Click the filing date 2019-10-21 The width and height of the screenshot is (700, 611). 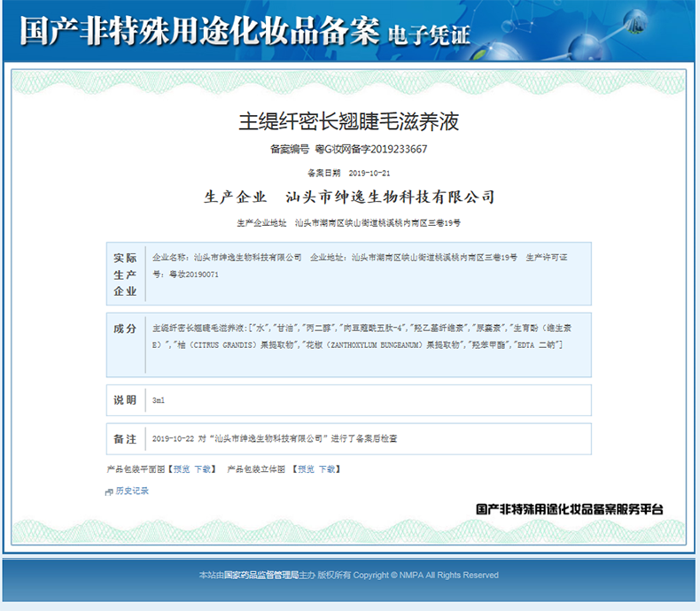point(369,173)
